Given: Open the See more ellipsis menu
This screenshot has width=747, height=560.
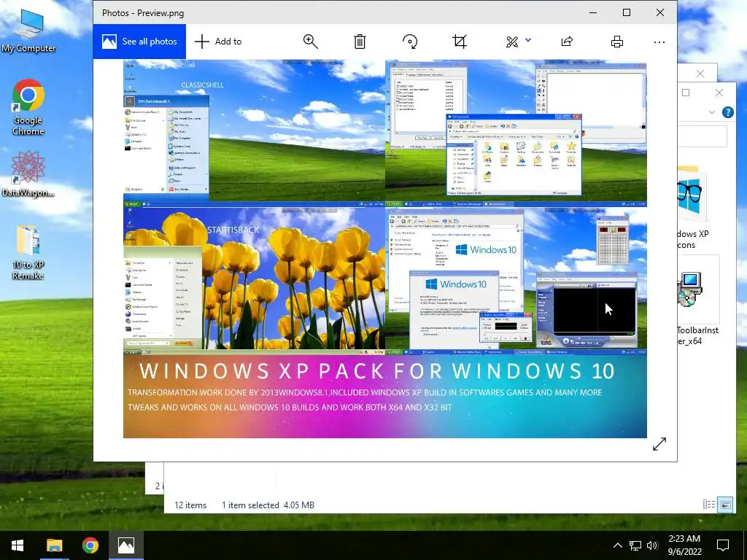Looking at the screenshot, I should [x=659, y=42].
